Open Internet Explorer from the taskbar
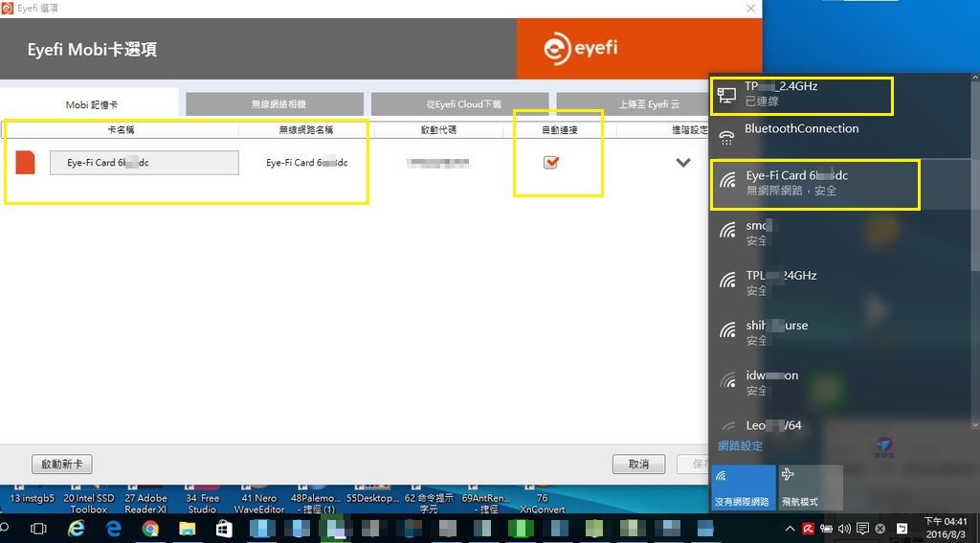Image resolution: width=980 pixels, height=543 pixels. (77, 529)
